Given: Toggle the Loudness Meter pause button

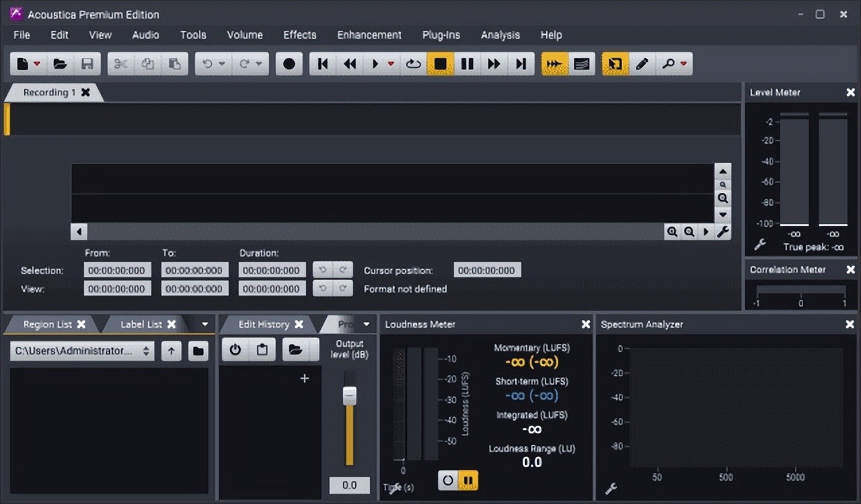Looking at the screenshot, I should pos(469,480).
